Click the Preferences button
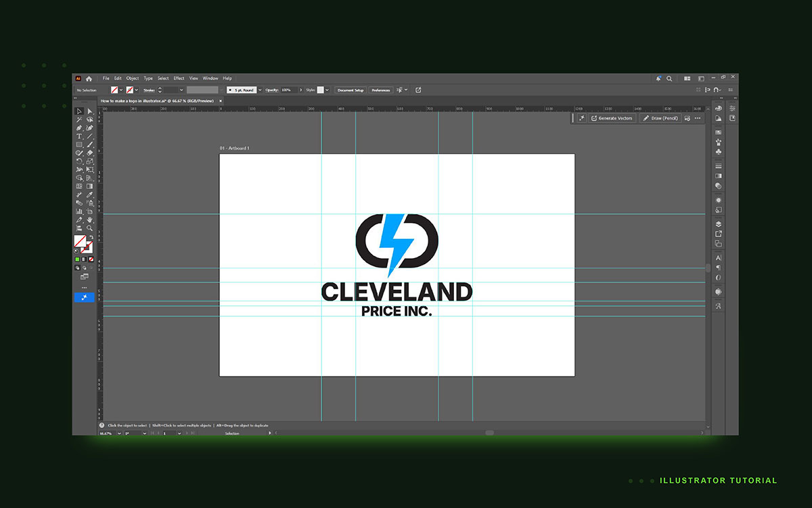The image size is (812, 508). click(381, 90)
